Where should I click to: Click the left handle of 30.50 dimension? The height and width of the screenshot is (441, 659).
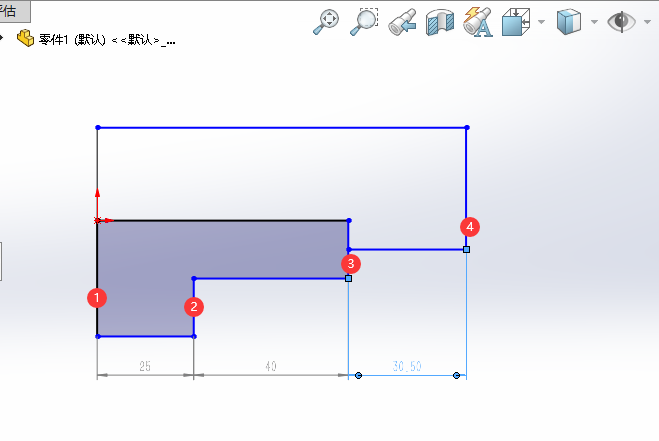[358, 375]
